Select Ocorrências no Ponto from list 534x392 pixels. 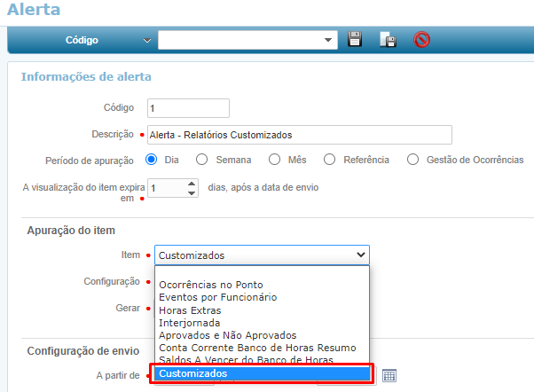(x=210, y=285)
